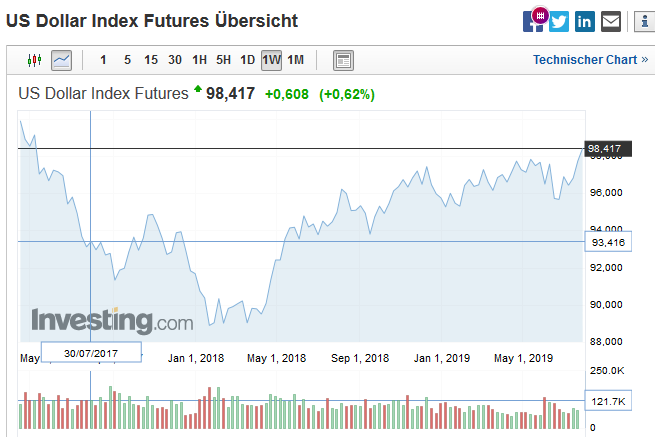This screenshot has height=437, width=655.
Task: Click the info icon at top right
Action: click(x=643, y=21)
